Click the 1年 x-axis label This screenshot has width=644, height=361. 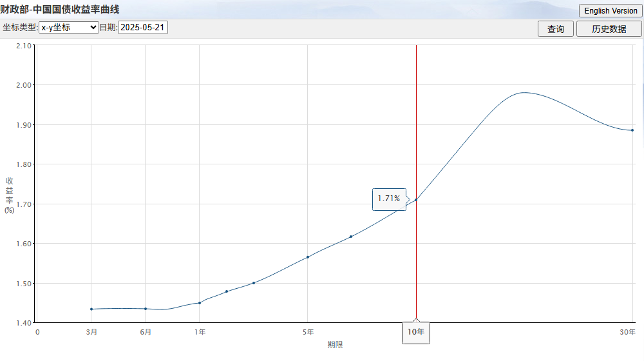point(200,332)
